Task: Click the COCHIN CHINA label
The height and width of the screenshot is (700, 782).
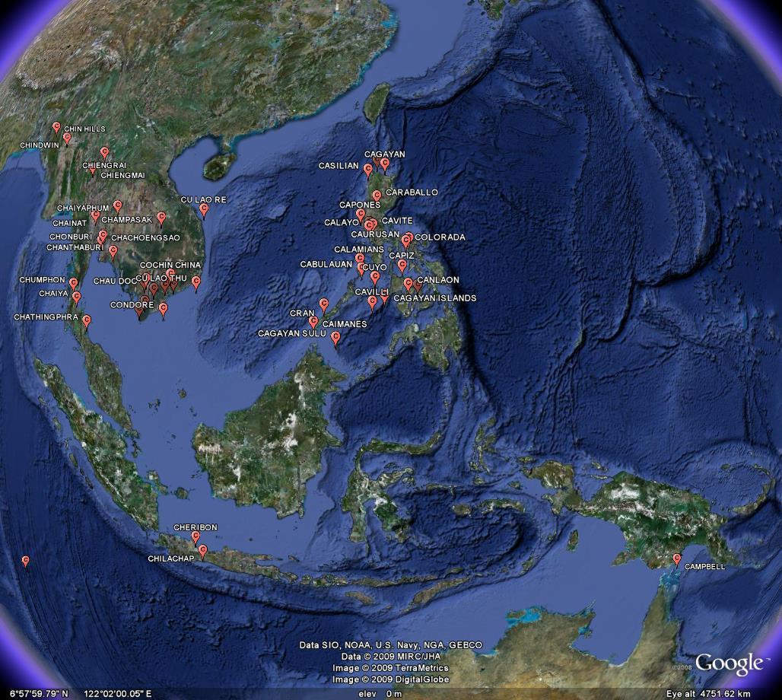Action: (x=170, y=265)
